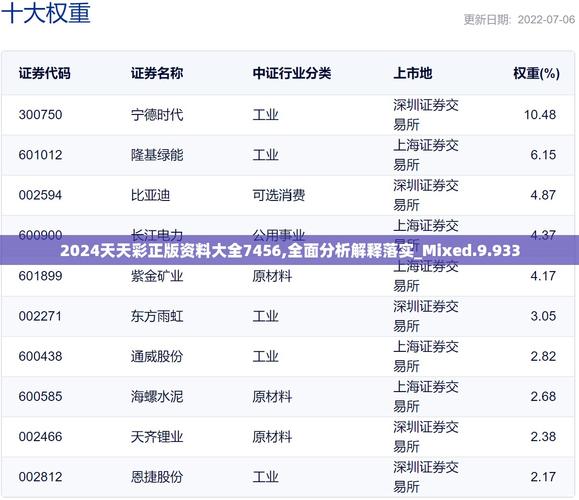Click weight value 2.82
This screenshot has height=500, width=579.
pyautogui.click(x=543, y=357)
